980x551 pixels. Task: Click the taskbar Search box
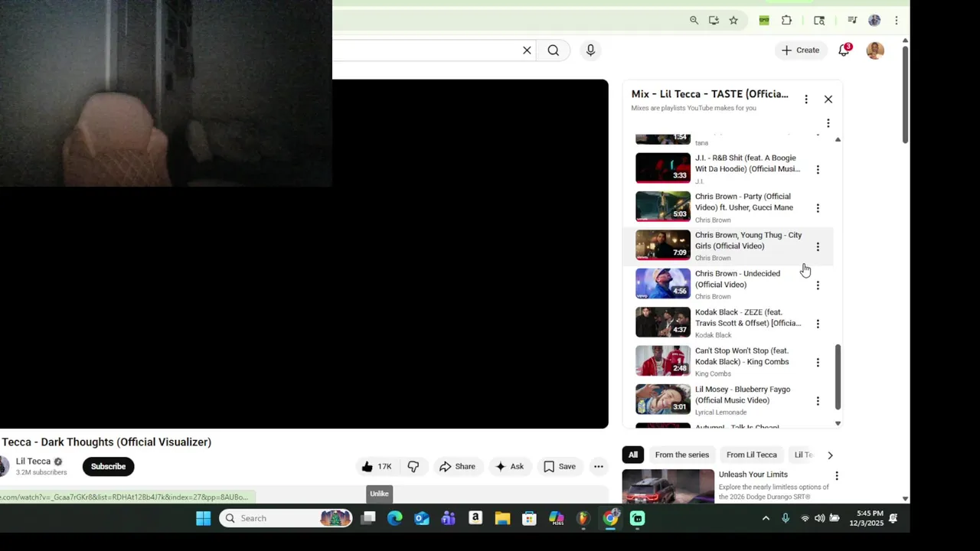click(x=286, y=518)
